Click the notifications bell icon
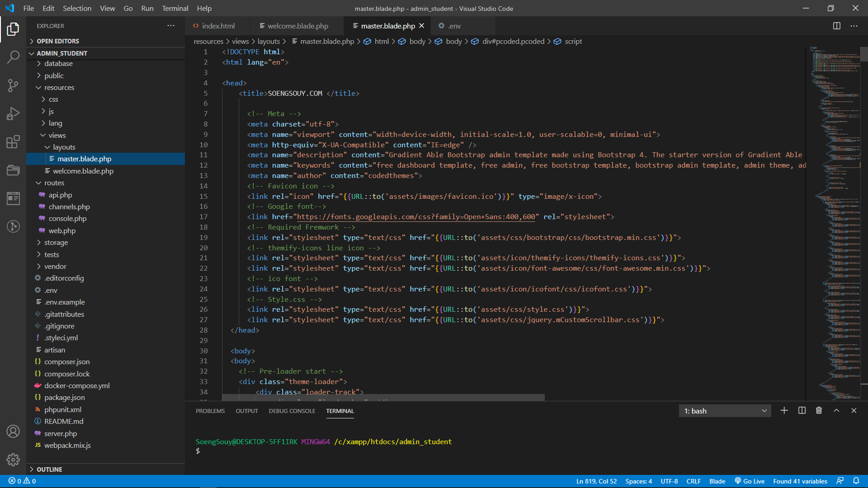This screenshot has height=488, width=868. point(857,481)
